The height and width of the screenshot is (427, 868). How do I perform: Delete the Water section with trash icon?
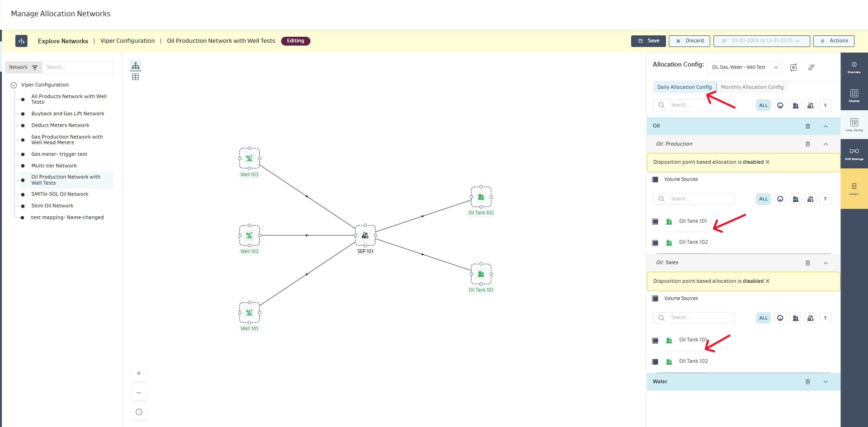807,382
